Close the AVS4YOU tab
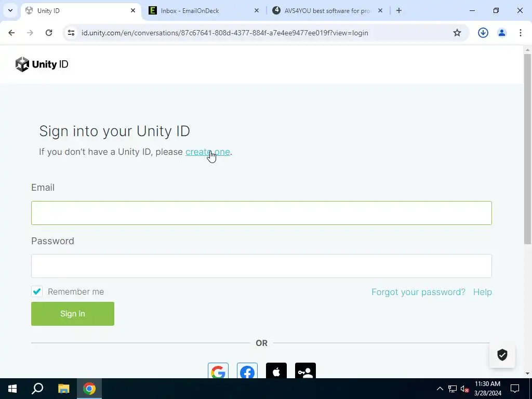Viewport: 532px width, 399px height. click(x=380, y=10)
